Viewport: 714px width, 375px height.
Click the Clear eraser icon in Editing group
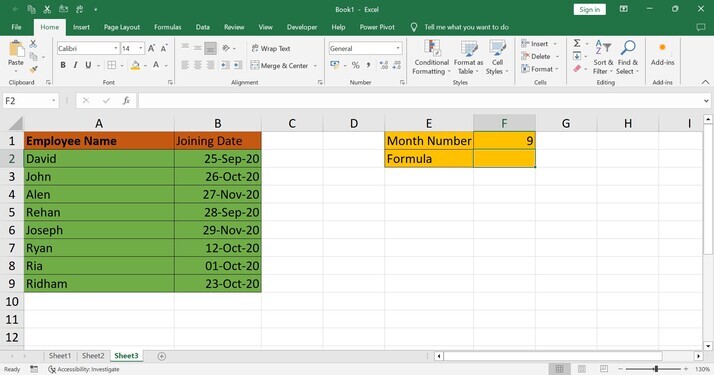tap(577, 69)
